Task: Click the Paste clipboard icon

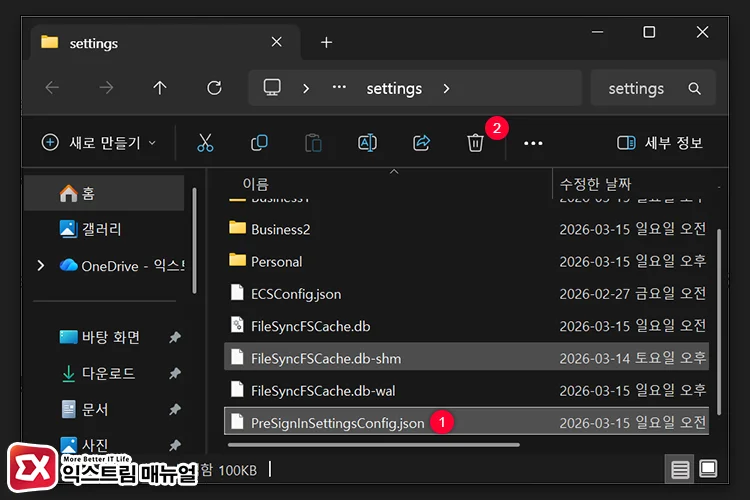Action: click(x=313, y=143)
